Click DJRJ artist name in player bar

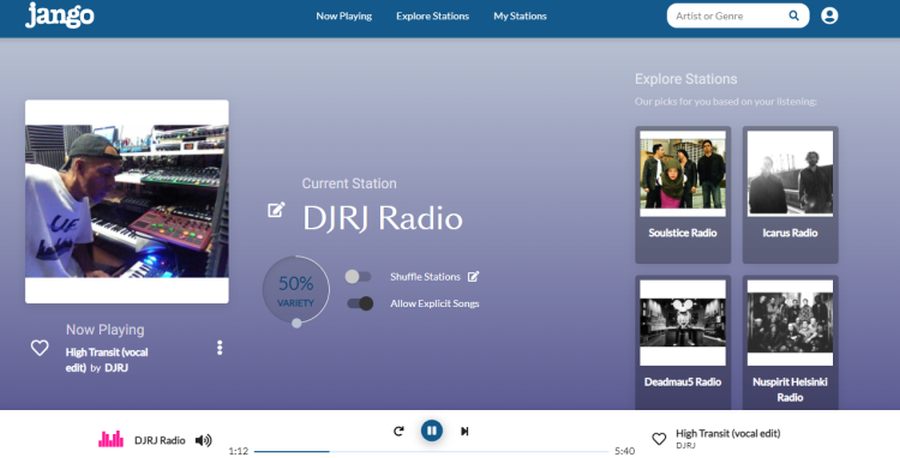685,445
